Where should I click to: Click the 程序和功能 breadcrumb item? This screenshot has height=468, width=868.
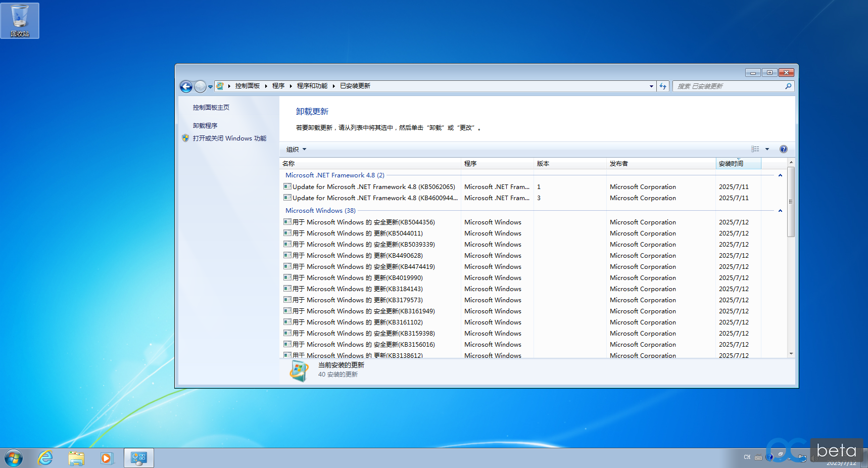pyautogui.click(x=312, y=86)
